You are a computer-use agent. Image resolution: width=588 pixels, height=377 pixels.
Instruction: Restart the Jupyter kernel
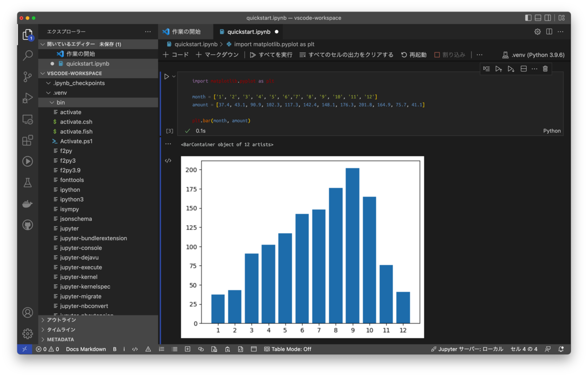[x=414, y=54]
